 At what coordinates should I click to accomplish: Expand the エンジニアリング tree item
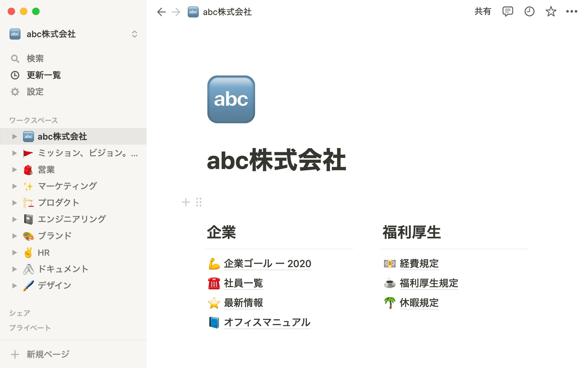pos(14,219)
